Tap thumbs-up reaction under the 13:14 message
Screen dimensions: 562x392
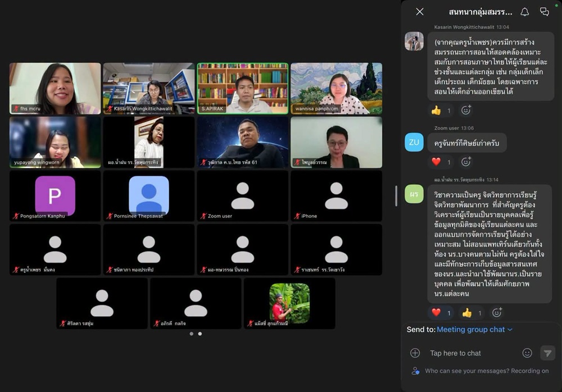pyautogui.click(x=473, y=313)
